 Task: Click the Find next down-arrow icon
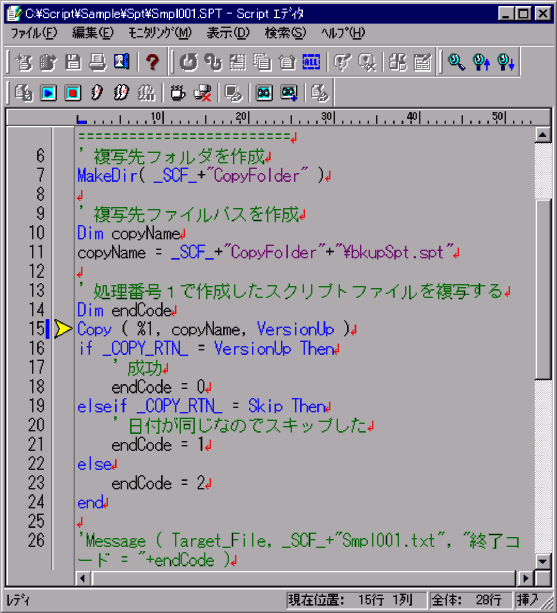[x=506, y=62]
